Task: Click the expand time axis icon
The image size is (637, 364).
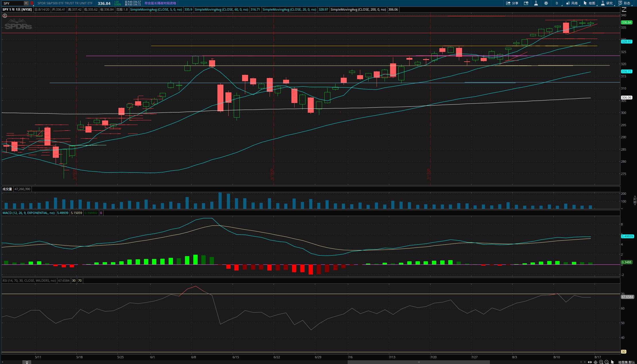Action: click(x=590, y=362)
